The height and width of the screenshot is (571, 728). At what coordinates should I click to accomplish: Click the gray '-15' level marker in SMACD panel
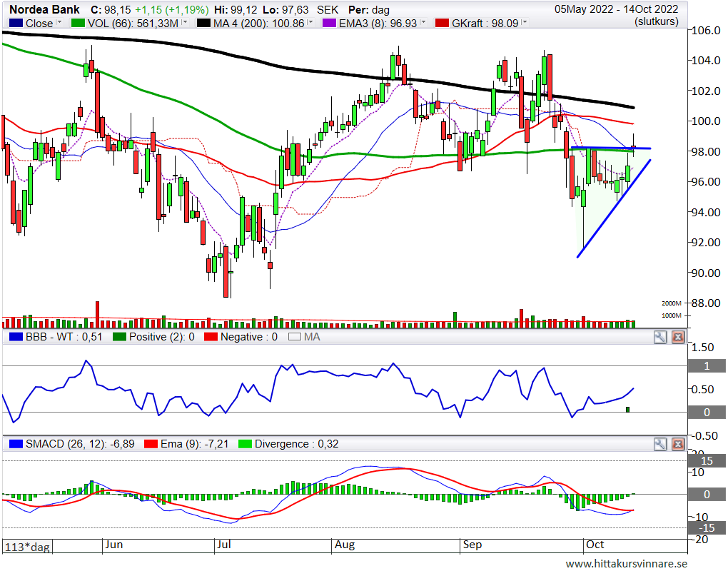pyautogui.click(x=707, y=528)
